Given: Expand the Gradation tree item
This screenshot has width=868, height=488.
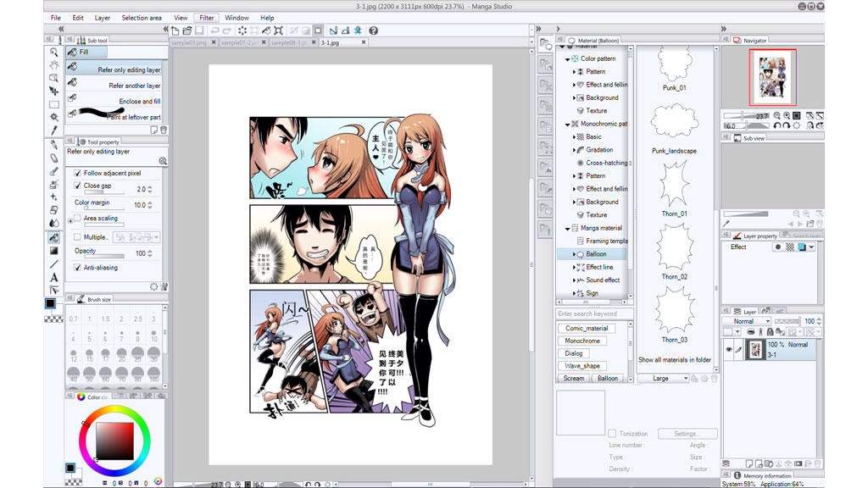Looking at the screenshot, I should pos(574,150).
